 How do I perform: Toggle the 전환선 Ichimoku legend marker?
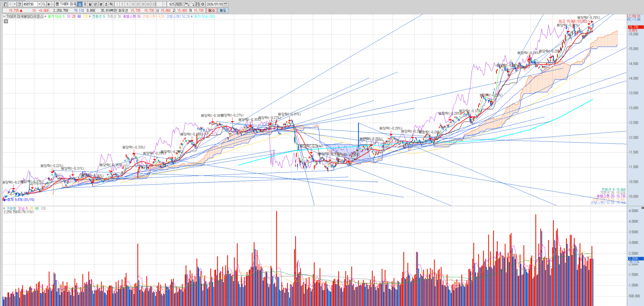[90, 16]
